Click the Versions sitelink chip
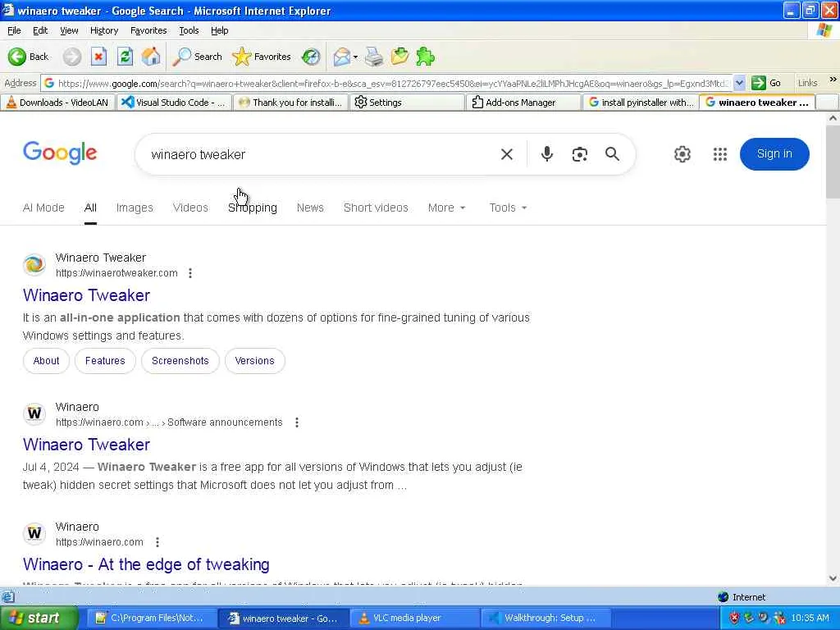 [254, 361]
